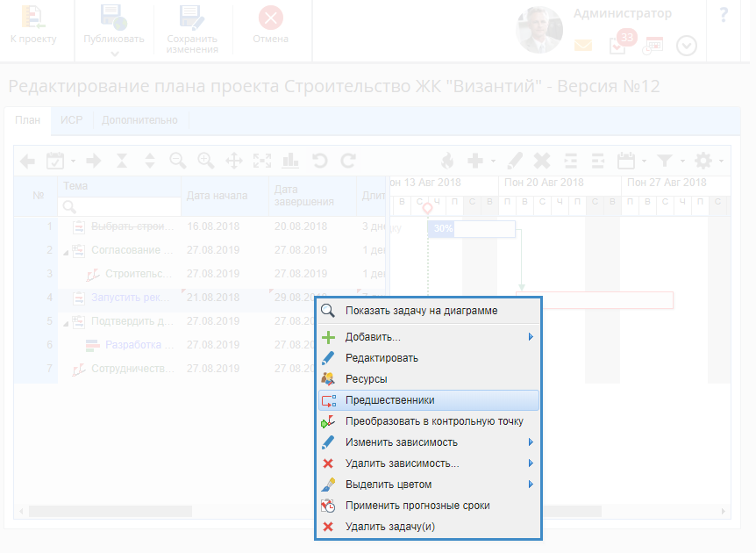The height and width of the screenshot is (553, 756).
Task: Select 'Применить прогнозные сроки'
Action: click(x=428, y=506)
